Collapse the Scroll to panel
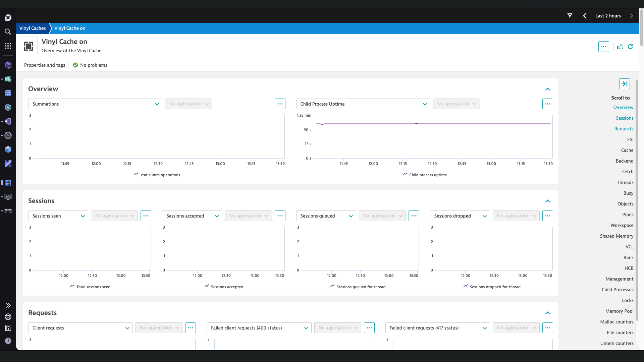 [624, 84]
